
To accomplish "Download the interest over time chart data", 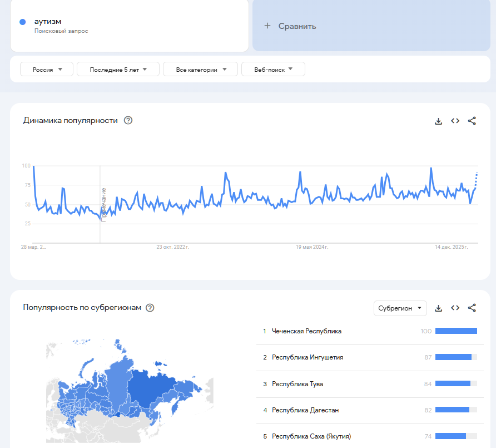I will 438,121.
